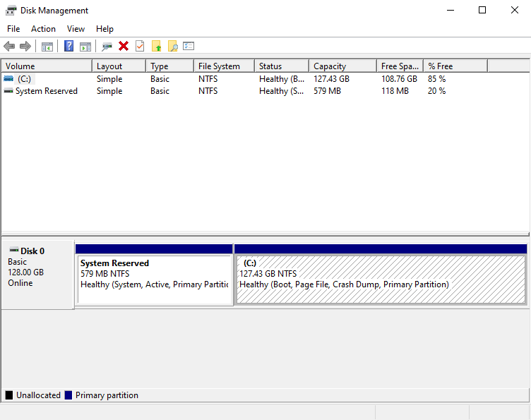Select the System Reserved partition block

click(154, 280)
